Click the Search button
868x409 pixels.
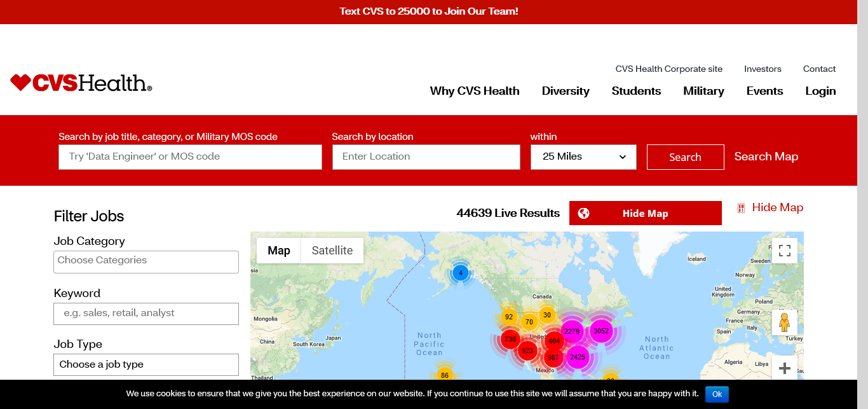685,157
